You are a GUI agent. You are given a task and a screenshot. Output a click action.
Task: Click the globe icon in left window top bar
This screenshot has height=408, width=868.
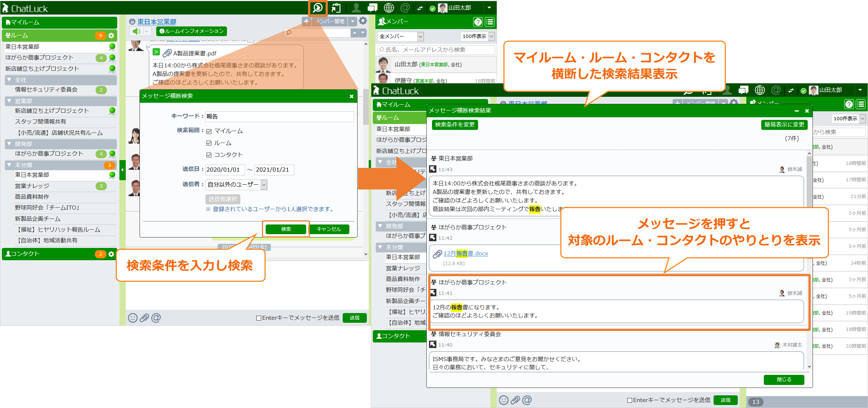389,8
